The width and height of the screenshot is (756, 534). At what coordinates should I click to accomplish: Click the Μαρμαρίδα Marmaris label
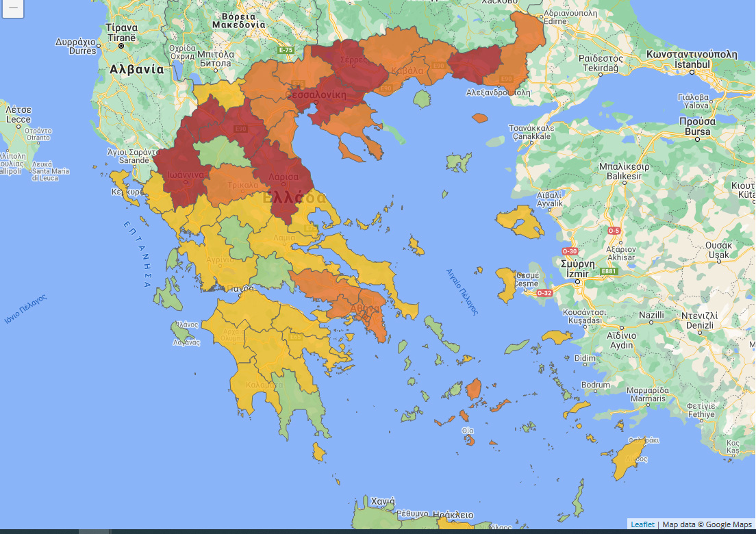coord(648,394)
